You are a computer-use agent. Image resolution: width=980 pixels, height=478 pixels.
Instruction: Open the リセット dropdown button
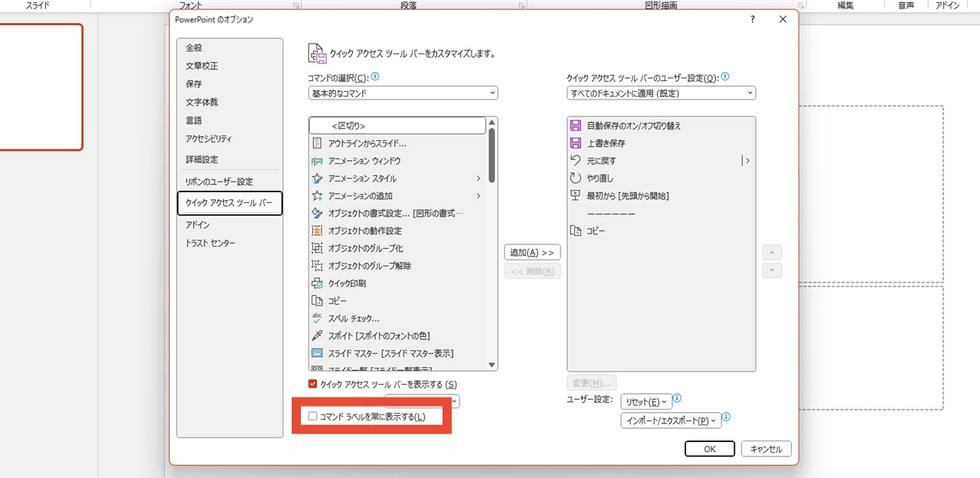(x=646, y=401)
